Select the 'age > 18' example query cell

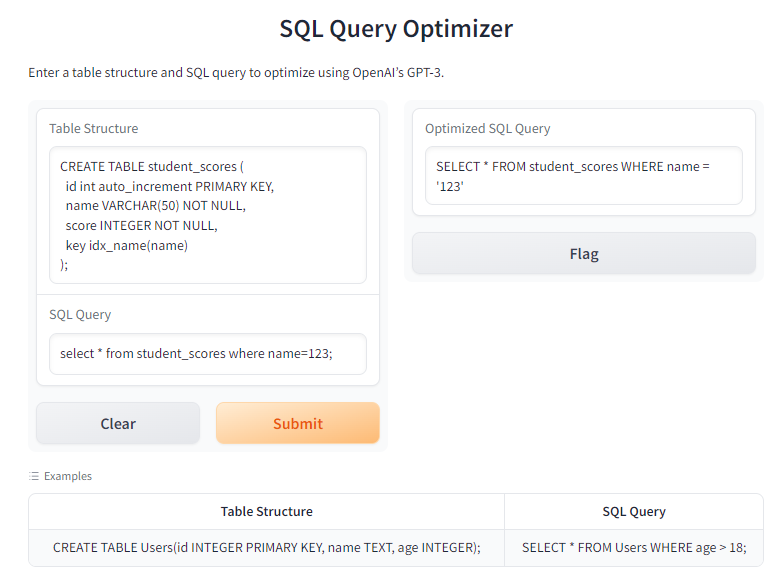[634, 548]
